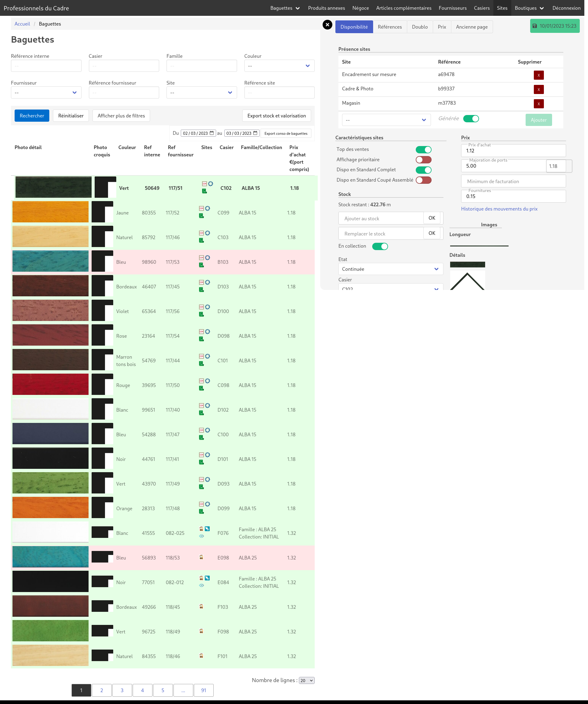Open the Nombre de lignes selector
The image size is (588, 704).
point(306,681)
